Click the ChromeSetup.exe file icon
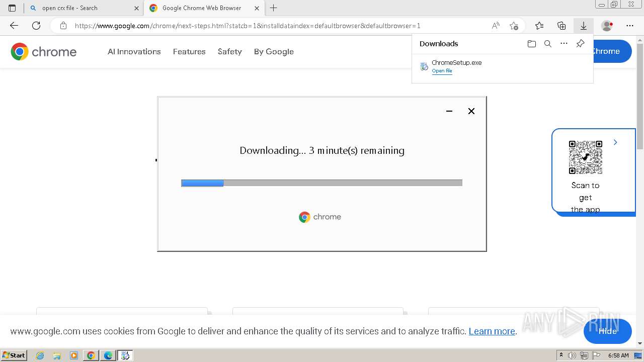 (x=424, y=66)
